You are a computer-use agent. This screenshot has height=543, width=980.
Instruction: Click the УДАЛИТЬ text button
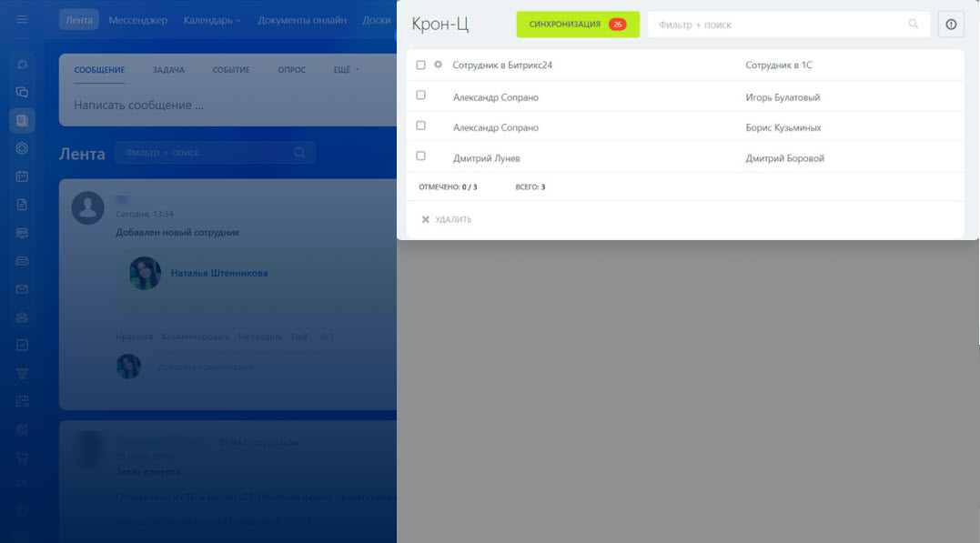click(453, 219)
